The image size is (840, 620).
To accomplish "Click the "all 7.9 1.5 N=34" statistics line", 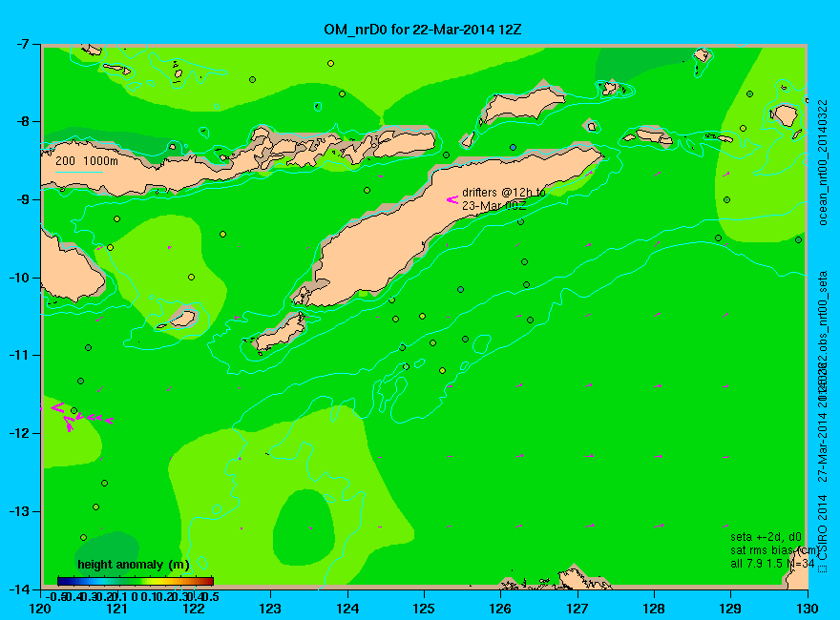I will tap(772, 564).
